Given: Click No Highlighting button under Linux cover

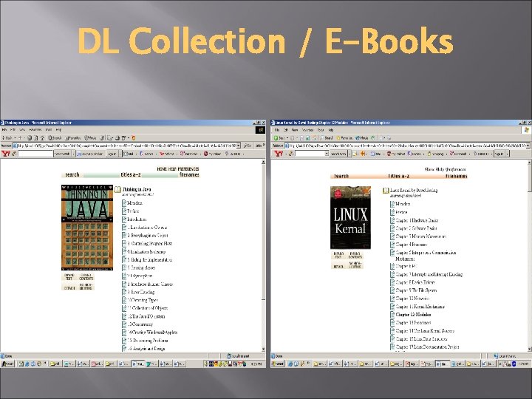Looking at the screenshot, I should [x=355, y=265].
